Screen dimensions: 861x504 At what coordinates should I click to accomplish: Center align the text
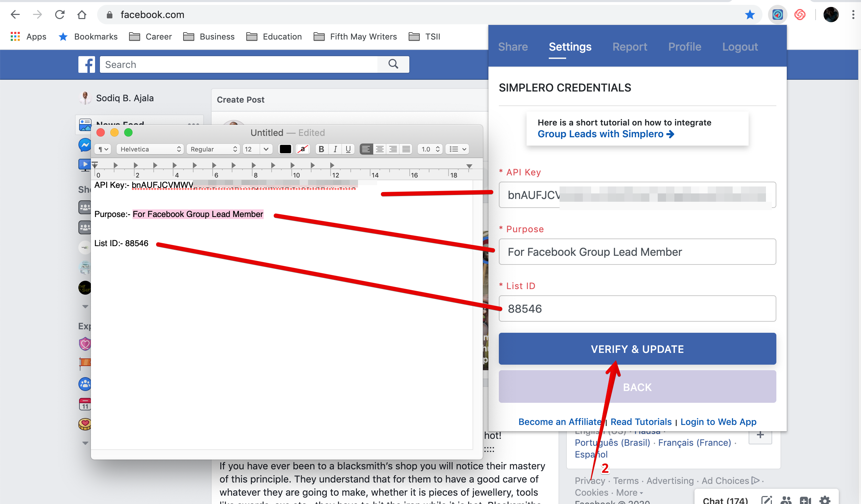click(x=380, y=149)
